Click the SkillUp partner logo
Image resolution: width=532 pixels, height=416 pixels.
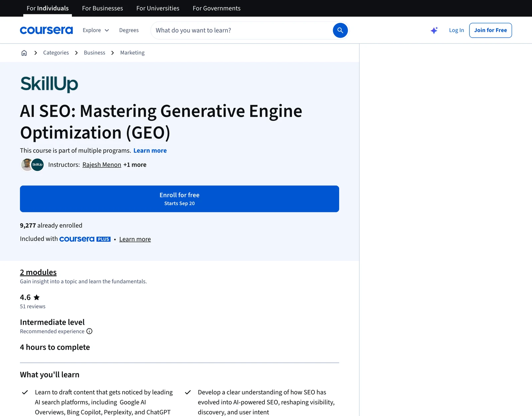click(x=49, y=84)
